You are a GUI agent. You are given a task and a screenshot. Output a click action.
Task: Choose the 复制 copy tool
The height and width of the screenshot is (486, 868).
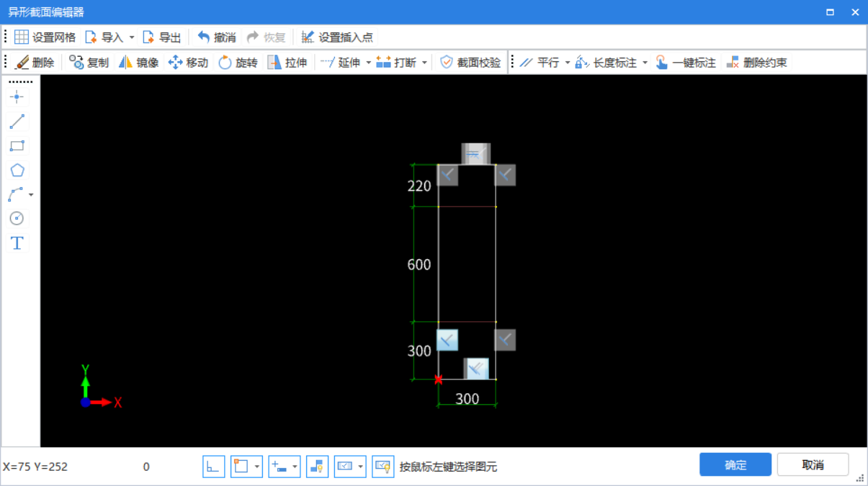[89, 63]
